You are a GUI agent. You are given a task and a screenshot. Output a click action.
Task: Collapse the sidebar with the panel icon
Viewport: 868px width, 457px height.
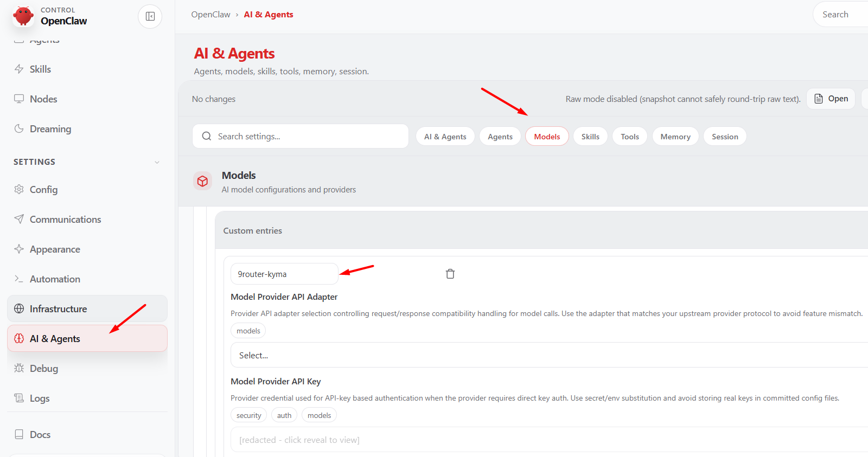click(150, 16)
